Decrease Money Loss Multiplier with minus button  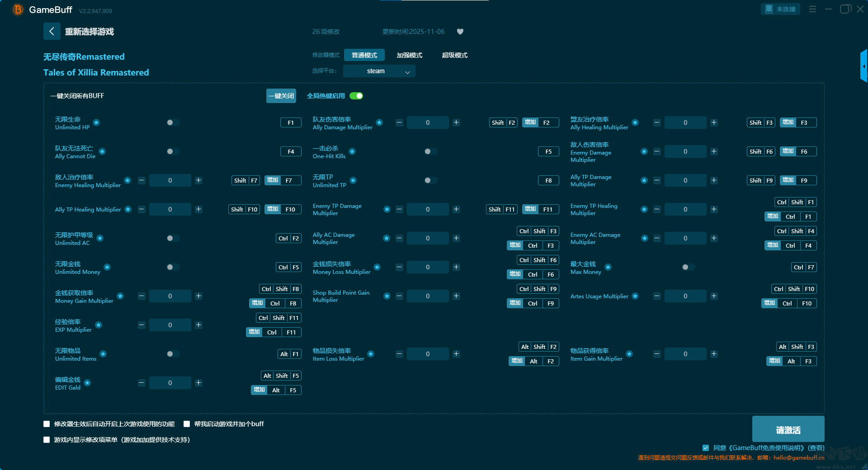399,267
